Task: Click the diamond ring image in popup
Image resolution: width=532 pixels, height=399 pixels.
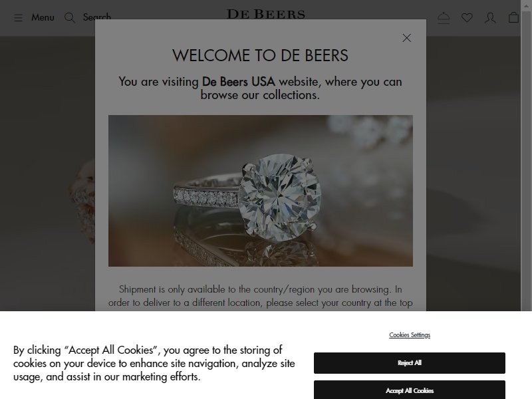Action: click(x=261, y=191)
